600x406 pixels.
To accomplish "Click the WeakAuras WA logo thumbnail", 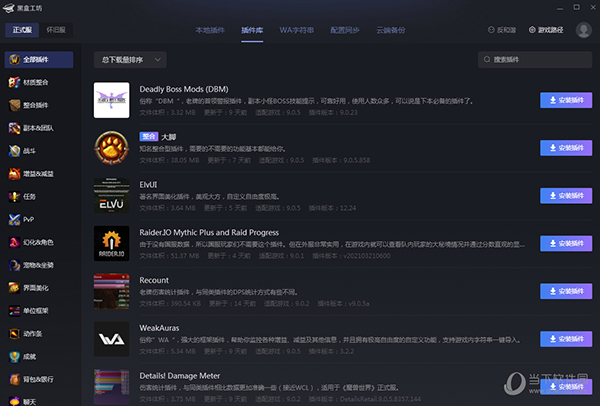I will coord(111,339).
